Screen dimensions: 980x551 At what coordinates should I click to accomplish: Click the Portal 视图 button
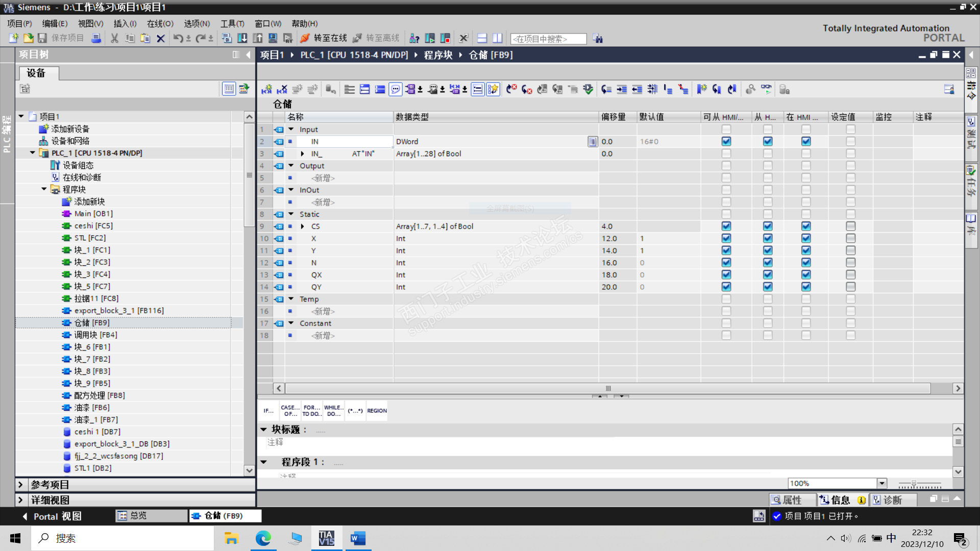[52, 516]
